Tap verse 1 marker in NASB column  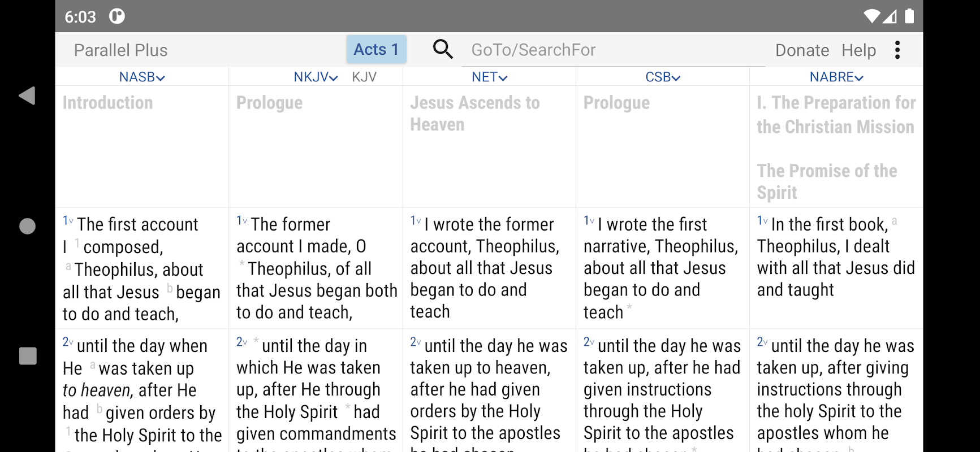click(x=68, y=221)
